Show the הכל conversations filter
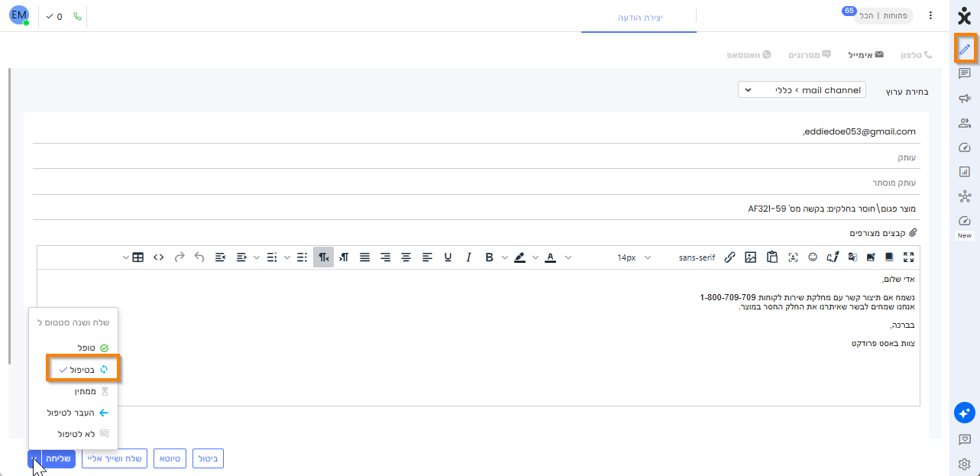The width and height of the screenshot is (980, 476). (866, 15)
